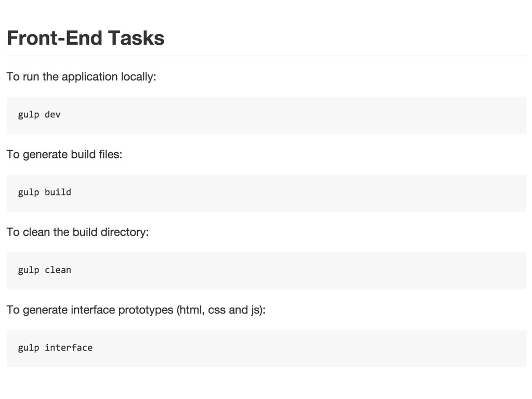This screenshot has height=399, width=532.
Task: Click the word 'dev' in code
Action: click(52, 115)
